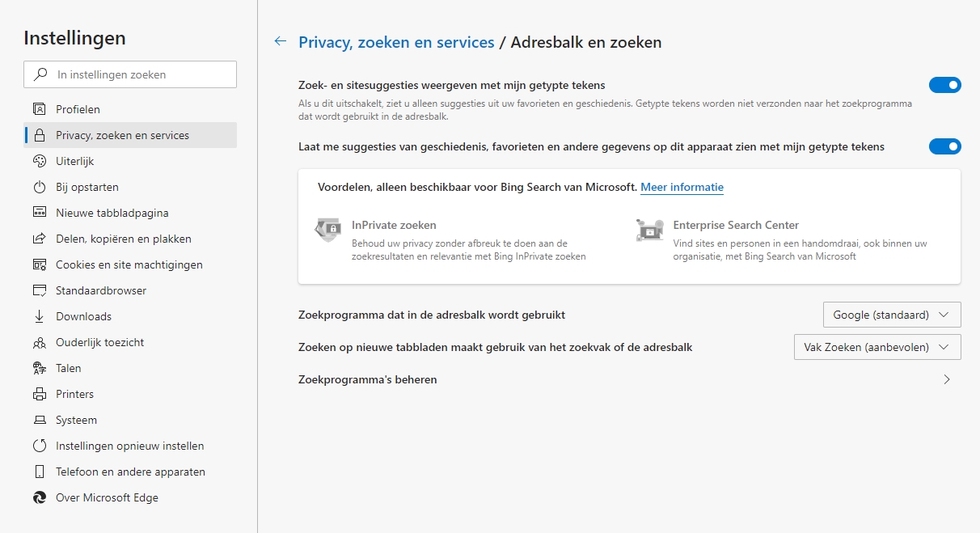Click the Printers icon in sidebar

[39, 394]
